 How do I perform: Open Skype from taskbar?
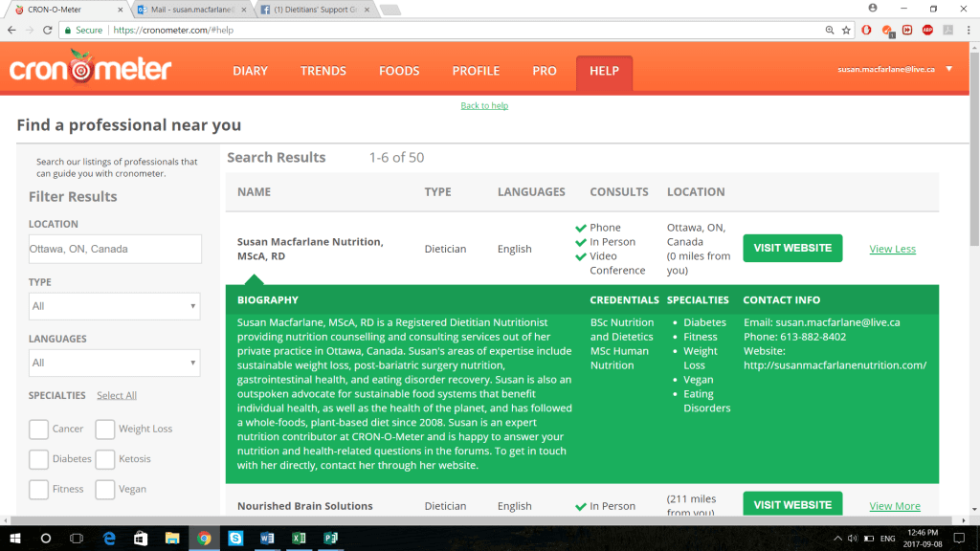click(235, 538)
